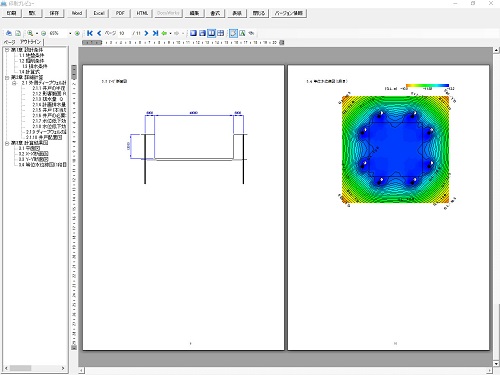
Task: Go to the first page
Action: point(90,33)
